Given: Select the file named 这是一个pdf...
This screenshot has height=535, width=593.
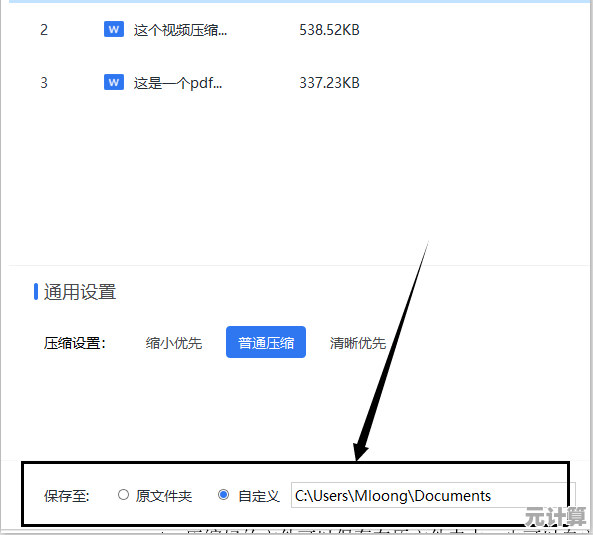Looking at the screenshot, I should (x=178, y=83).
